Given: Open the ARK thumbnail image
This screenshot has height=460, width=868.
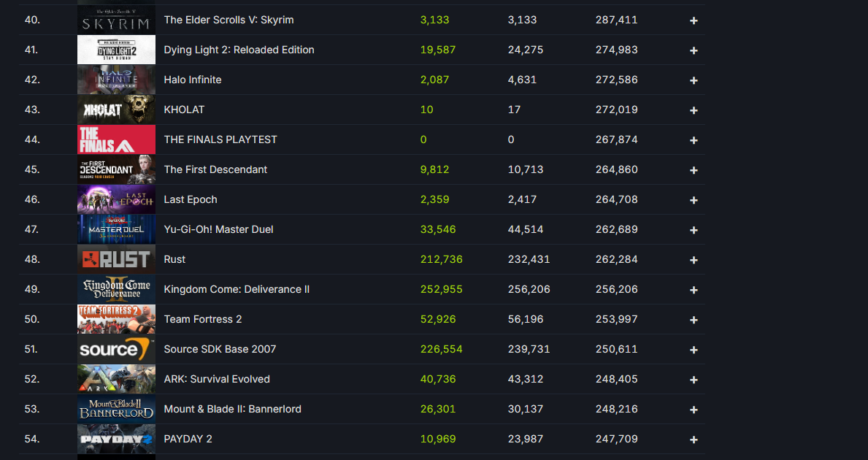Looking at the screenshot, I should (116, 379).
